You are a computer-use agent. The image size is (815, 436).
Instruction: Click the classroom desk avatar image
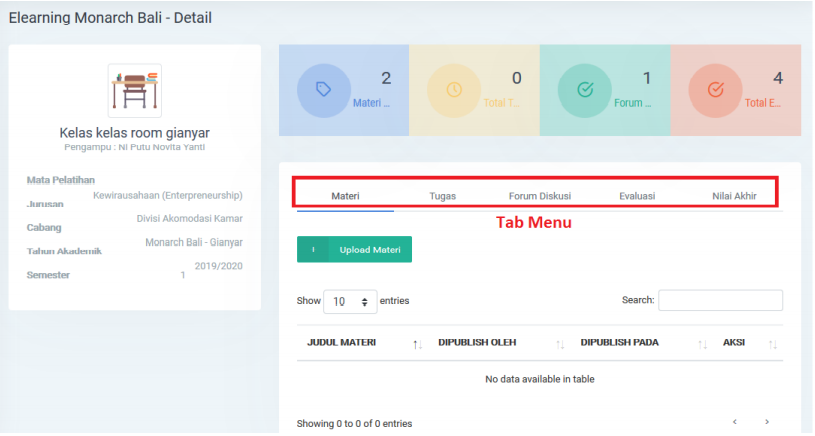pos(134,91)
